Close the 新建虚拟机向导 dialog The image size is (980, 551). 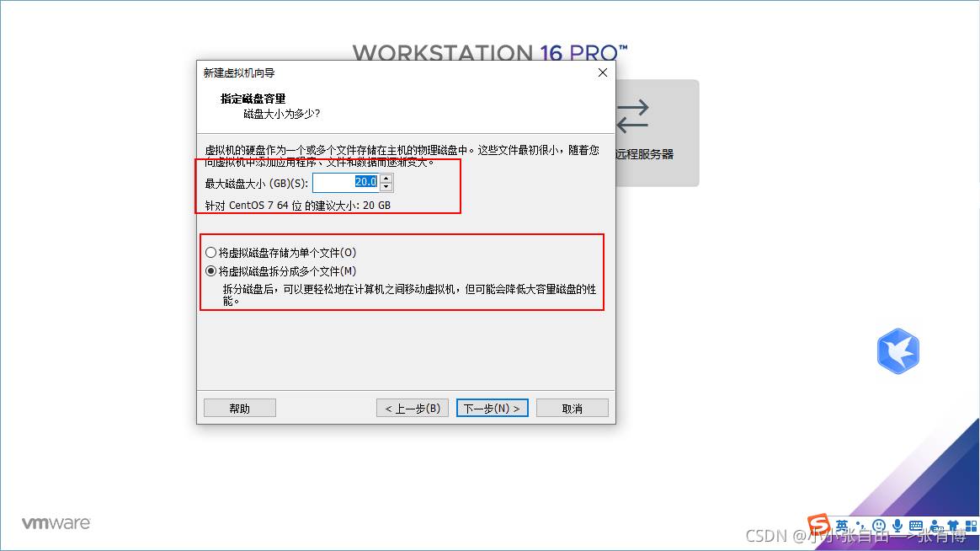tap(602, 73)
